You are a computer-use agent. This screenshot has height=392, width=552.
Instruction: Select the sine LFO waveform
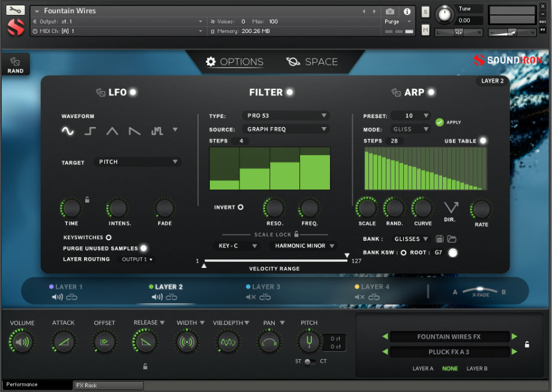click(x=68, y=131)
